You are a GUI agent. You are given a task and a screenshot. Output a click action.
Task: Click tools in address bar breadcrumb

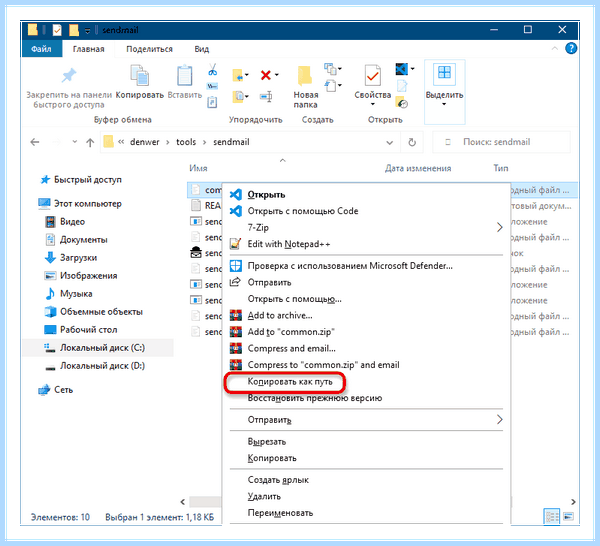[x=186, y=142]
